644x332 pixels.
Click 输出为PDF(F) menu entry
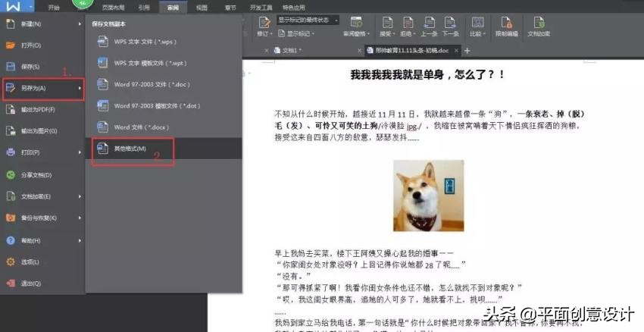tap(42, 110)
